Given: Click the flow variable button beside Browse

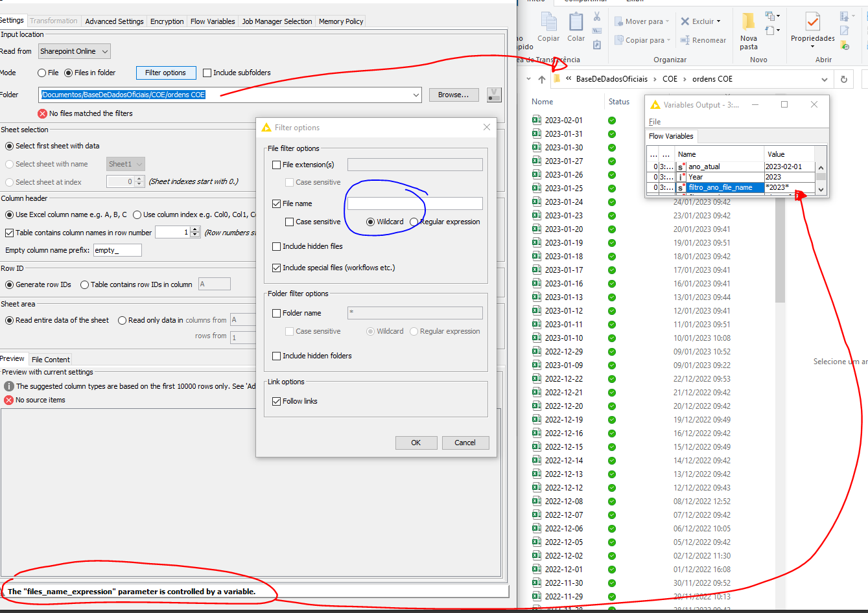Looking at the screenshot, I should (494, 95).
